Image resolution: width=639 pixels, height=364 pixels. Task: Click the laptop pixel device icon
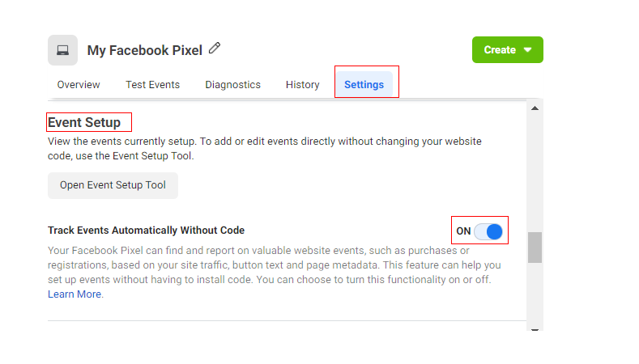62,50
